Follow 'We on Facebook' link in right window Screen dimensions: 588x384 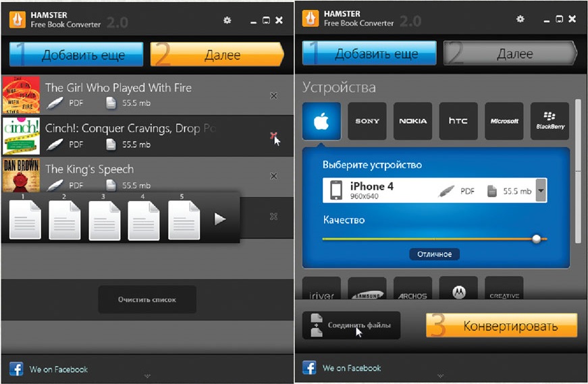point(352,368)
